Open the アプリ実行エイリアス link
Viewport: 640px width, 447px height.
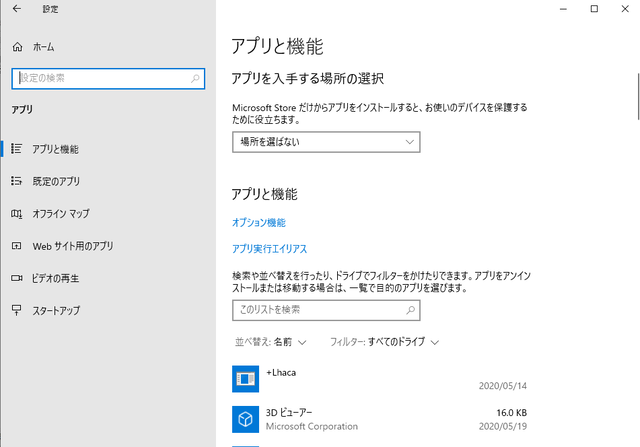coord(269,249)
